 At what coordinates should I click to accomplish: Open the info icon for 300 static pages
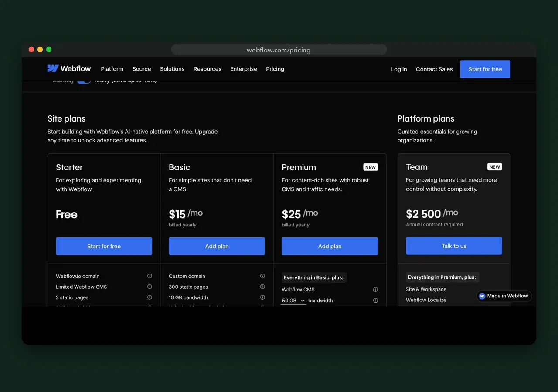tap(262, 287)
